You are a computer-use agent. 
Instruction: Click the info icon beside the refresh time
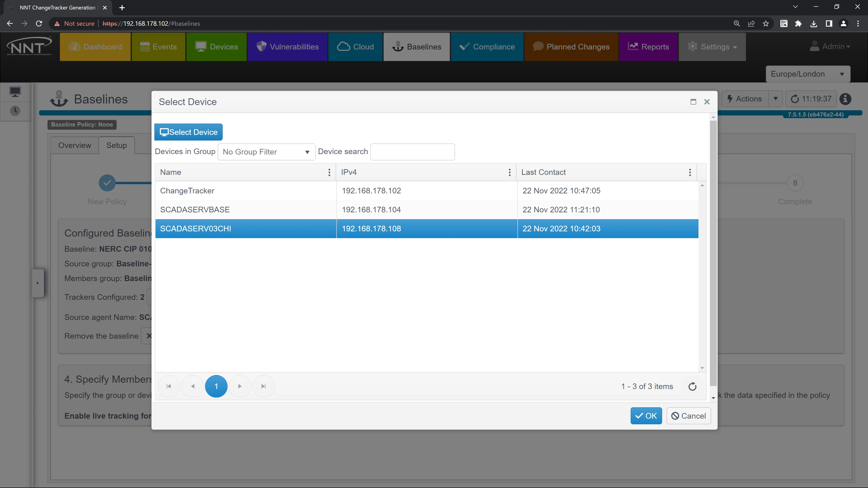(845, 99)
